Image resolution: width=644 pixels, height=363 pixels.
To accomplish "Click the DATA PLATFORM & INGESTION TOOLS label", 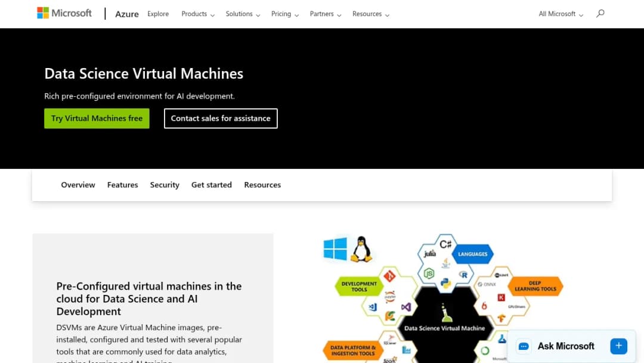I will [x=353, y=350].
